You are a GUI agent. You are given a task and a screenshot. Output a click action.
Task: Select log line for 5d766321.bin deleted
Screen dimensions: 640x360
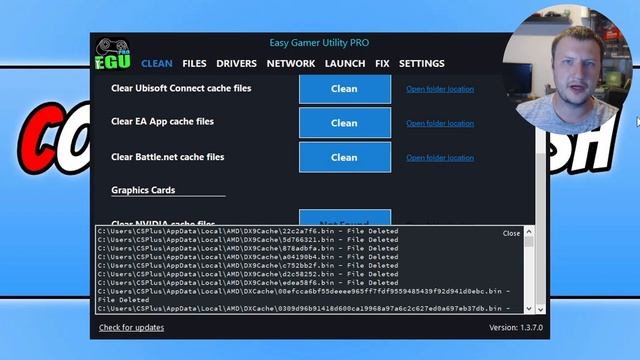tap(248, 240)
